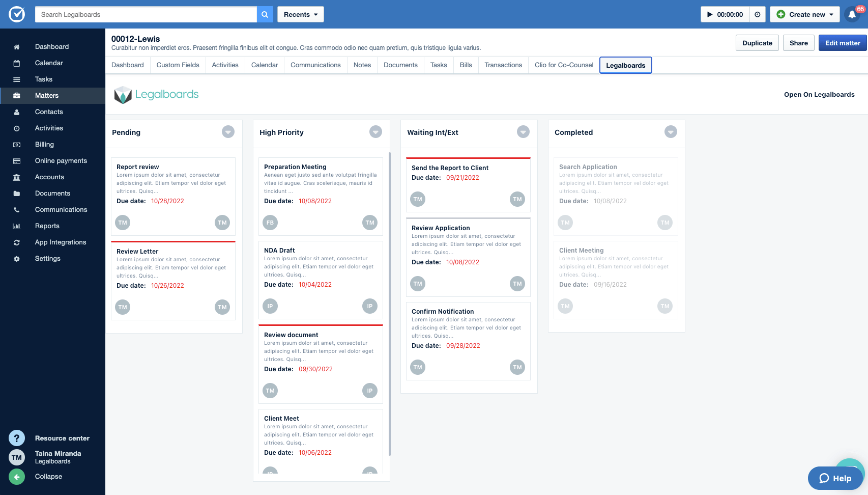Click the Clio checkmark logo
The height and width of the screenshot is (495, 868).
[17, 14]
